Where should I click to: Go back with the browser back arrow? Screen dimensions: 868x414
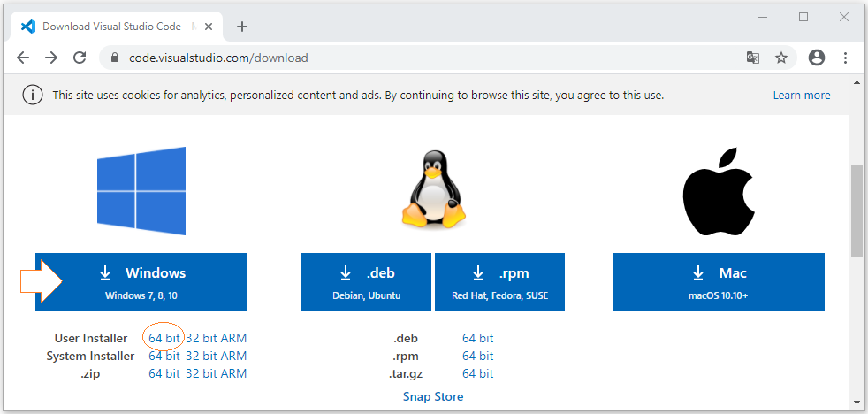tap(23, 57)
